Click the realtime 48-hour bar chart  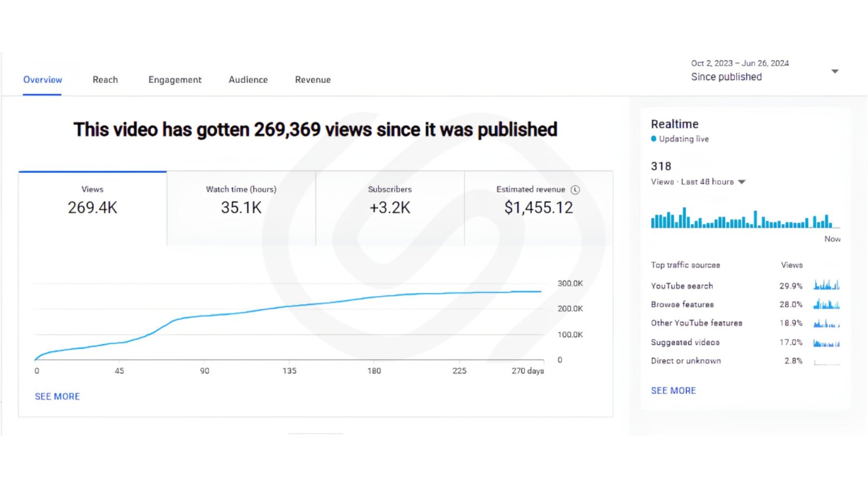click(x=745, y=218)
